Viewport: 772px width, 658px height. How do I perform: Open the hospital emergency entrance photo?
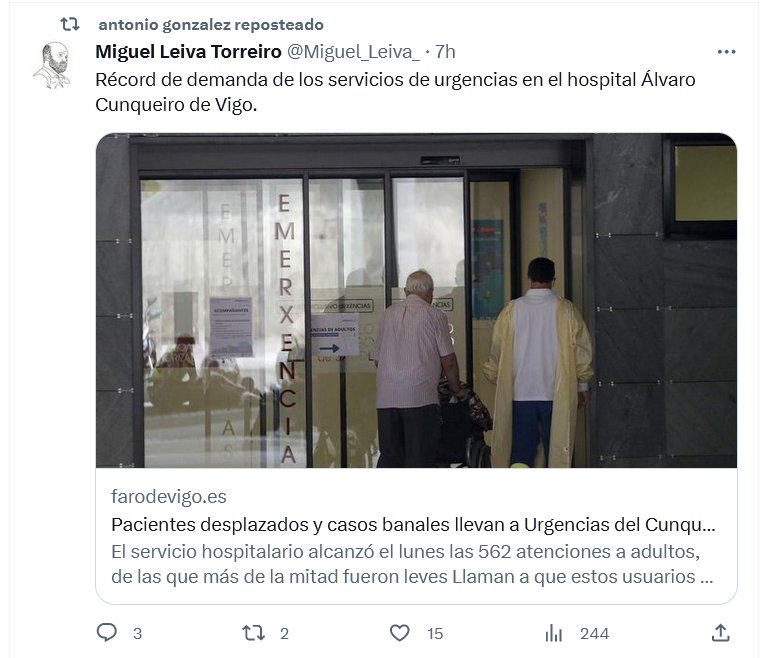click(x=417, y=300)
